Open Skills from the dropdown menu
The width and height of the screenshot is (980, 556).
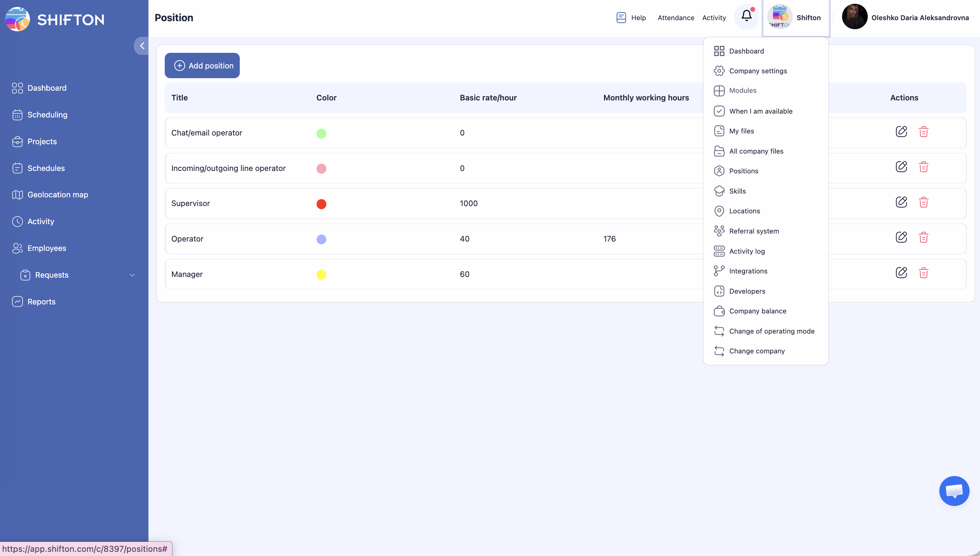coord(737,191)
